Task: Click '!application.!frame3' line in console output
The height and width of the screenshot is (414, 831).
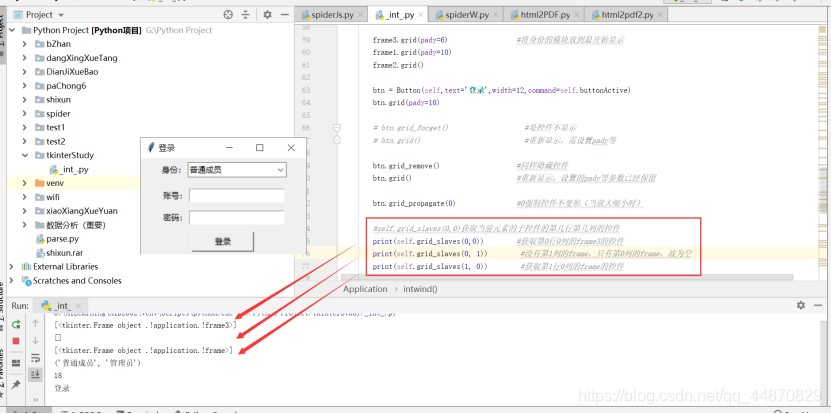Action: pos(146,325)
